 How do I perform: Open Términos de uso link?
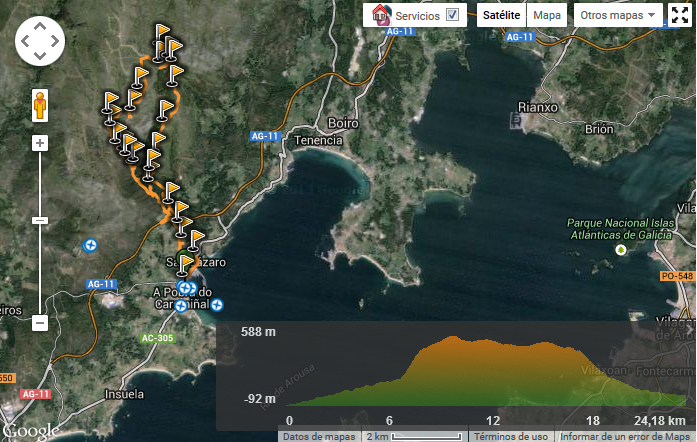tap(511, 437)
